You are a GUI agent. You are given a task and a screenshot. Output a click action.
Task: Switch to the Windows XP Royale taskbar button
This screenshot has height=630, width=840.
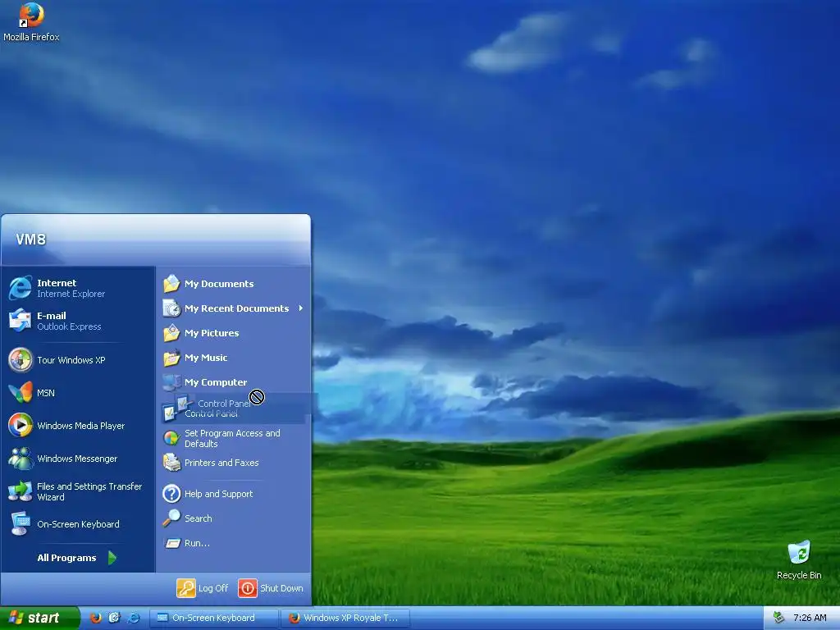345,618
